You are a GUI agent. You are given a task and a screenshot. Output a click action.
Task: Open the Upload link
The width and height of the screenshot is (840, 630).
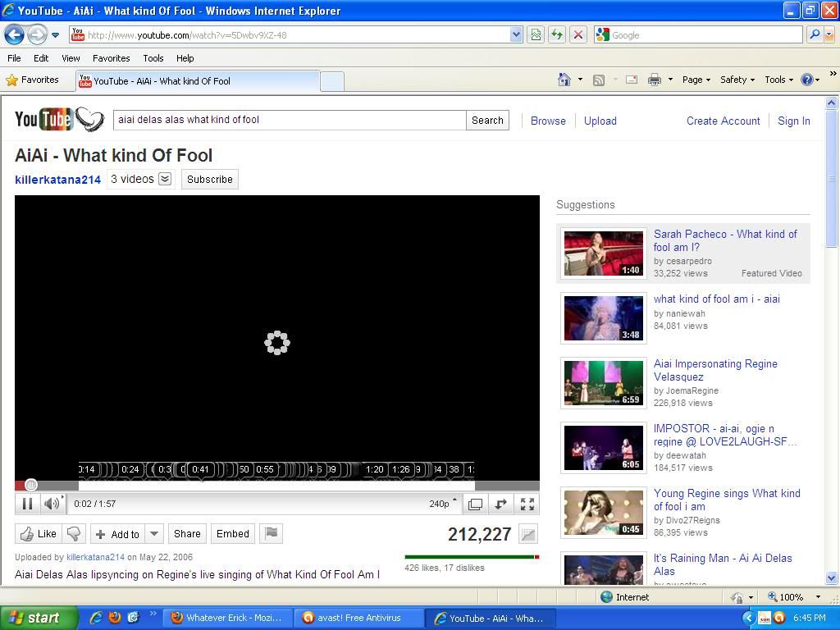point(600,121)
